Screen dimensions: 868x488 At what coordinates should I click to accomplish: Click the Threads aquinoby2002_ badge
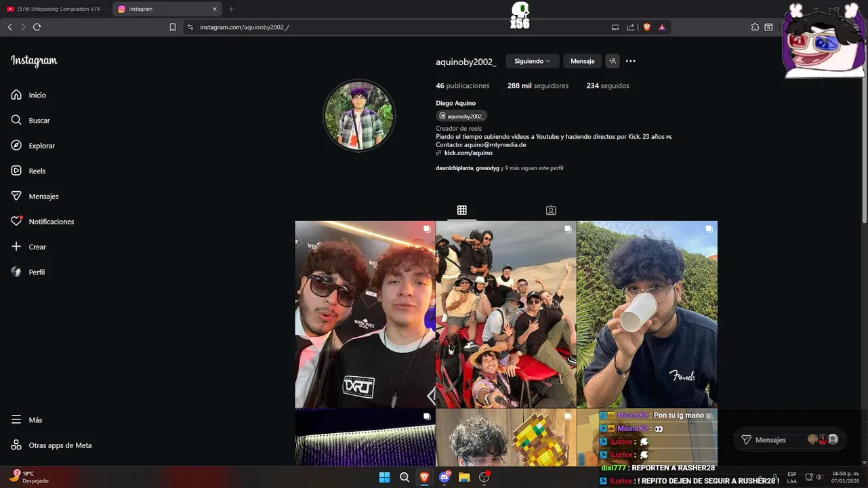461,116
